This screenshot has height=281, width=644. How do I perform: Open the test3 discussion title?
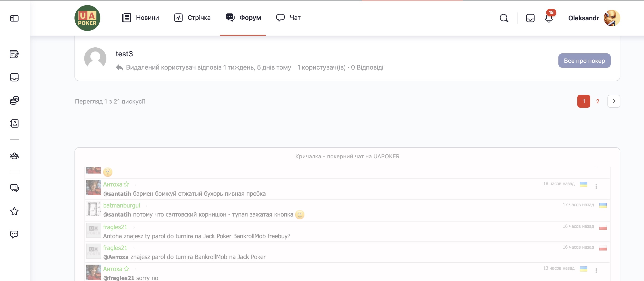[x=124, y=54]
